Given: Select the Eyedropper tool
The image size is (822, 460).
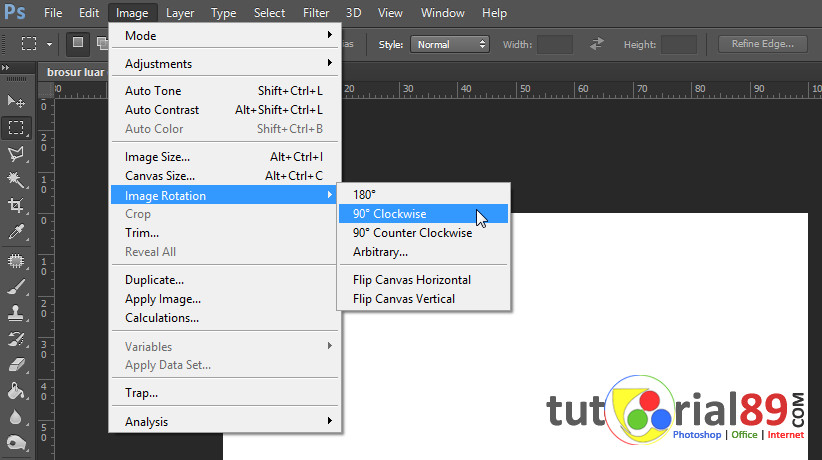Looking at the screenshot, I should pos(16,232).
